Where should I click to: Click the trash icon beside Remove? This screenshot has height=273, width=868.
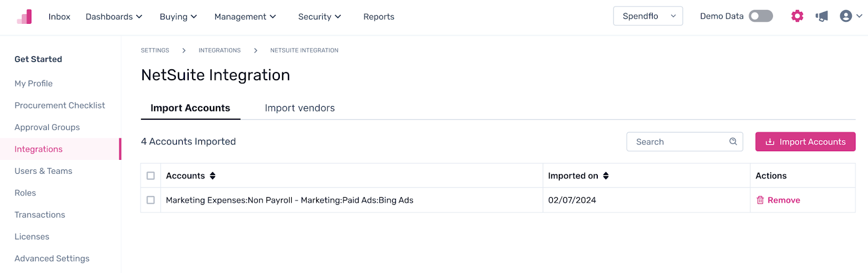pyautogui.click(x=760, y=200)
